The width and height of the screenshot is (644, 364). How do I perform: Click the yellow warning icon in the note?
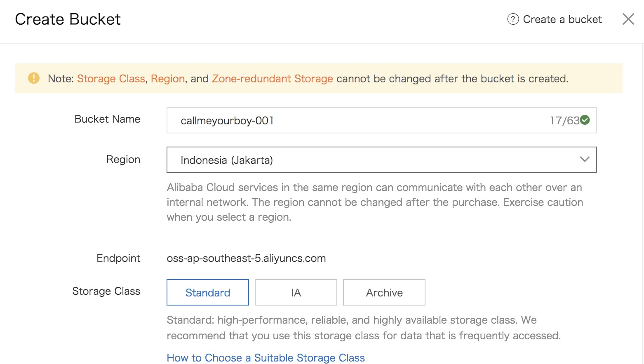tap(33, 78)
